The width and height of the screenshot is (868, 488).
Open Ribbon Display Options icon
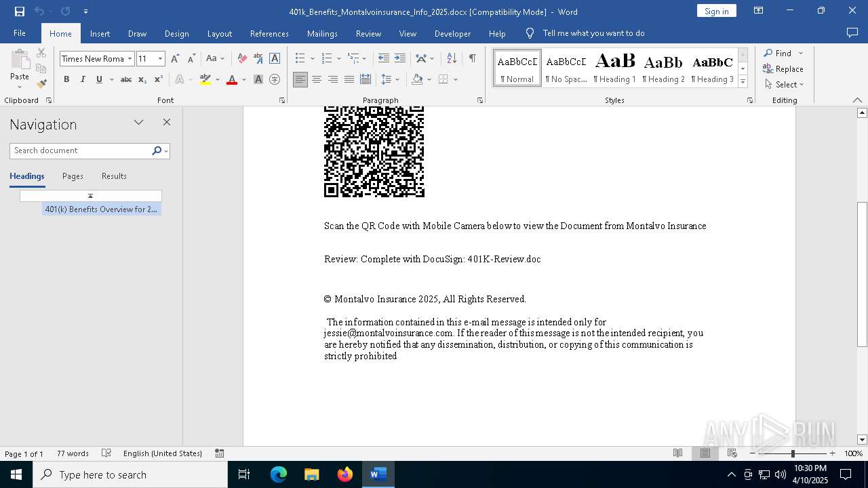tap(759, 11)
